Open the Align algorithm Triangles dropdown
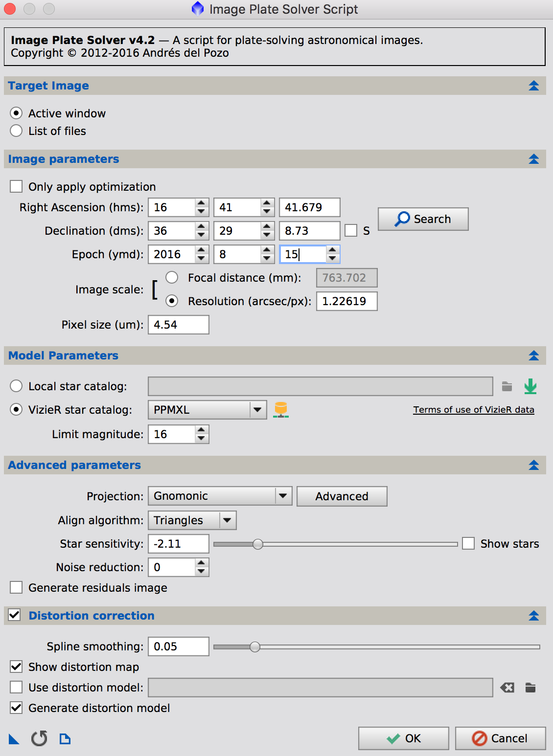The width and height of the screenshot is (553, 756). (x=227, y=520)
